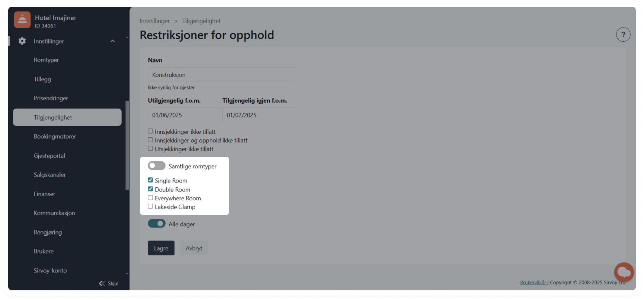Click the Navn text field
Viewport: 644px width, 300px height.
pyautogui.click(x=222, y=75)
